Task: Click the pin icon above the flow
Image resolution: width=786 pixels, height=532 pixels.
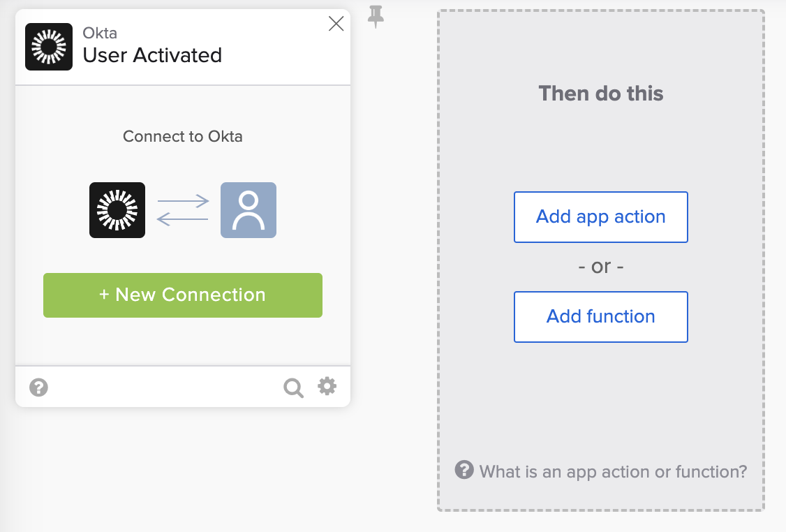Action: (x=376, y=16)
